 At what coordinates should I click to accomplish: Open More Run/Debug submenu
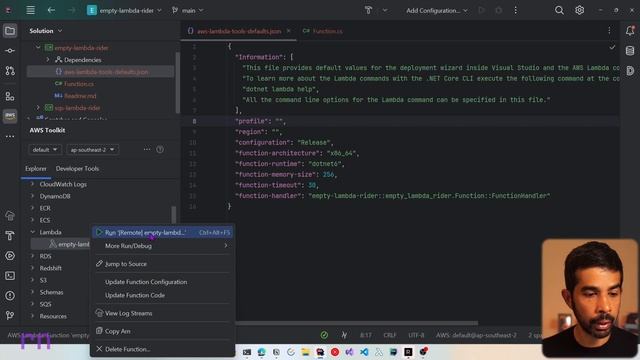click(163, 246)
